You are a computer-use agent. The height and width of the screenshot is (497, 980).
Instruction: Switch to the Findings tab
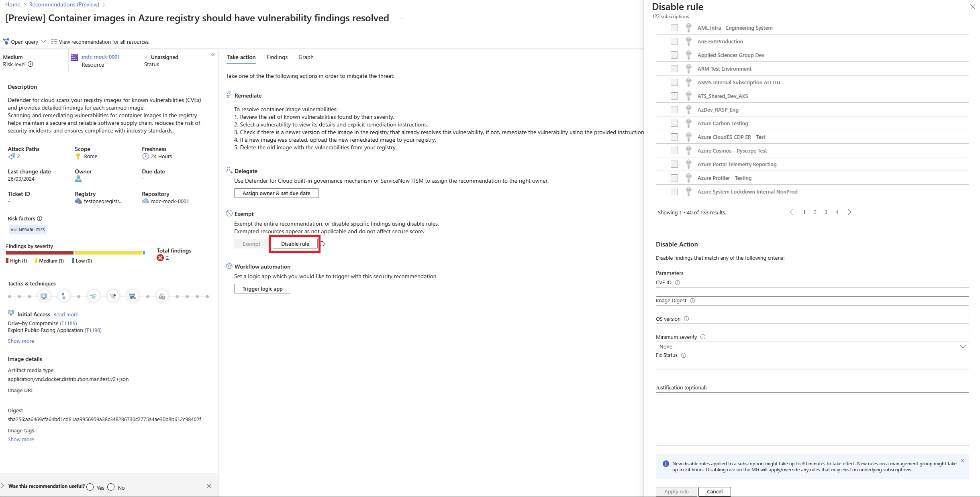click(277, 57)
